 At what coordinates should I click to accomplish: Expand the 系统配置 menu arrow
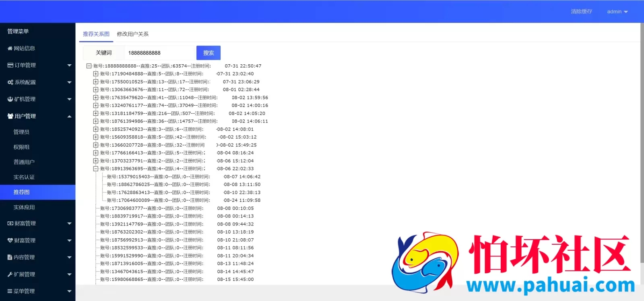[69, 82]
